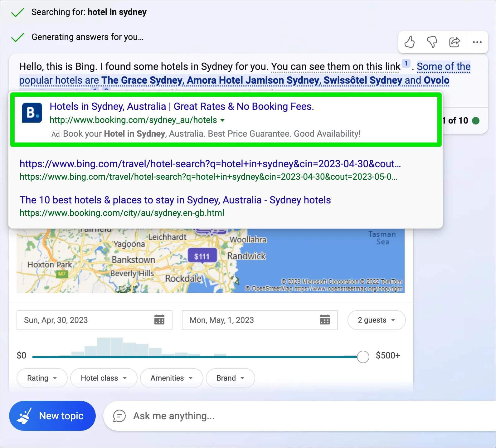Open the check-out date calendar icon

click(325, 320)
